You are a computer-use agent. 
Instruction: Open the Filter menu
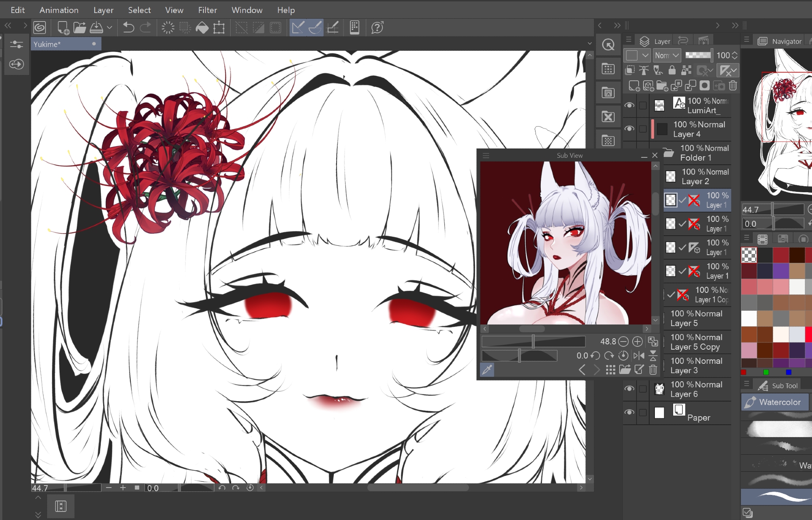[x=207, y=10]
